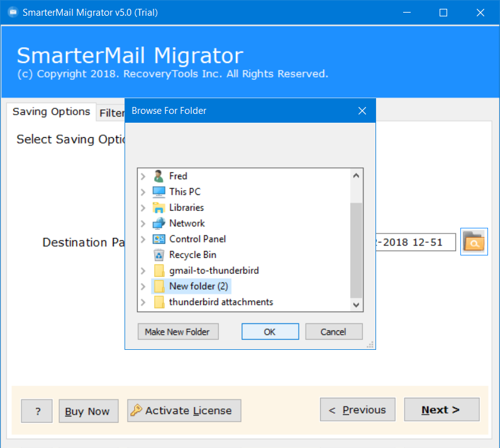Click the New folder (2) folder icon

click(x=158, y=286)
